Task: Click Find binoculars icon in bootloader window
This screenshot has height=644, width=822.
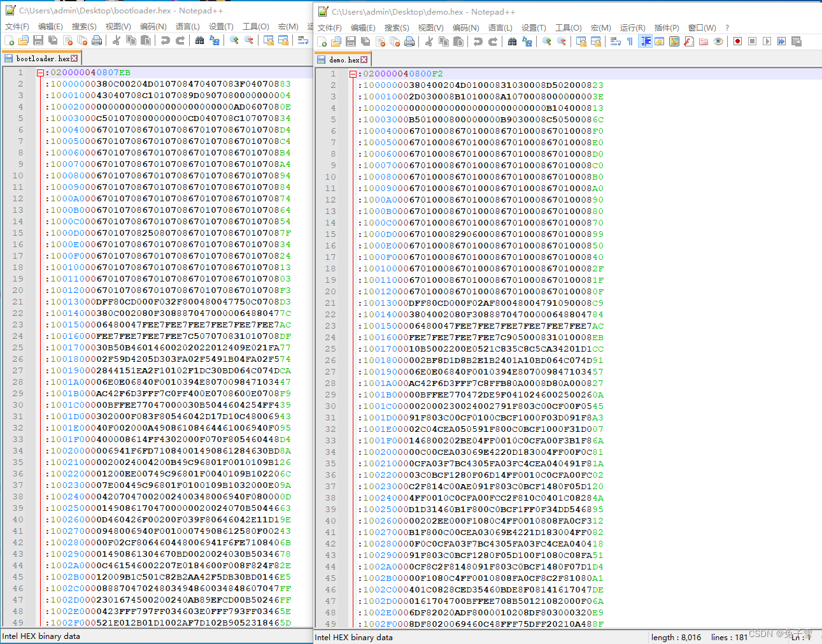Action: (200, 40)
